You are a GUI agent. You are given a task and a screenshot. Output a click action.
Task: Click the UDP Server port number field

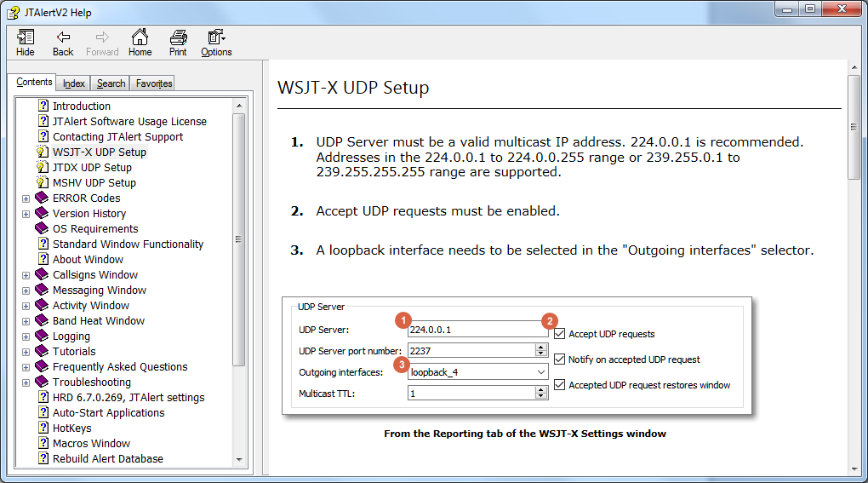pos(471,351)
